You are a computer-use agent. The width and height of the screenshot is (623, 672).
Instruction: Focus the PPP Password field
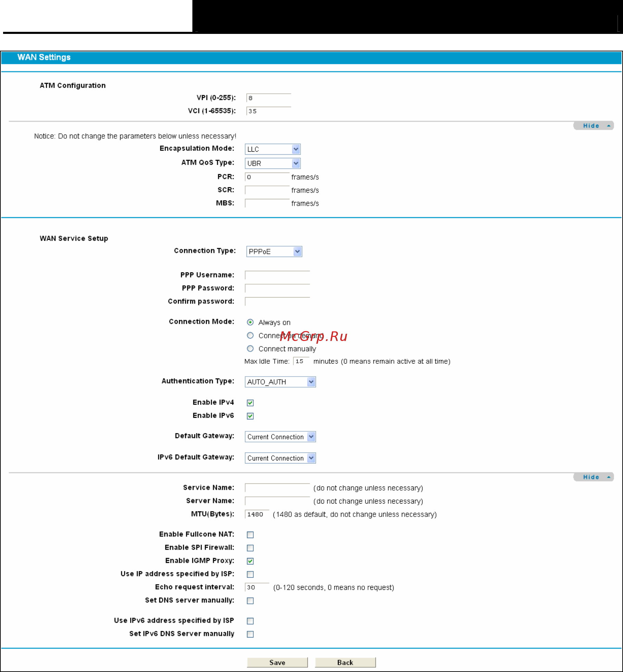tap(277, 288)
